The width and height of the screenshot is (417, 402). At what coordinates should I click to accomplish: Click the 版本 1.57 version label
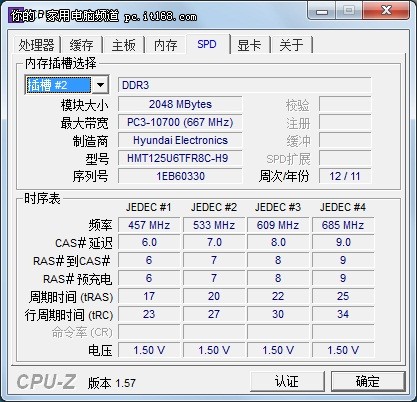112,383
